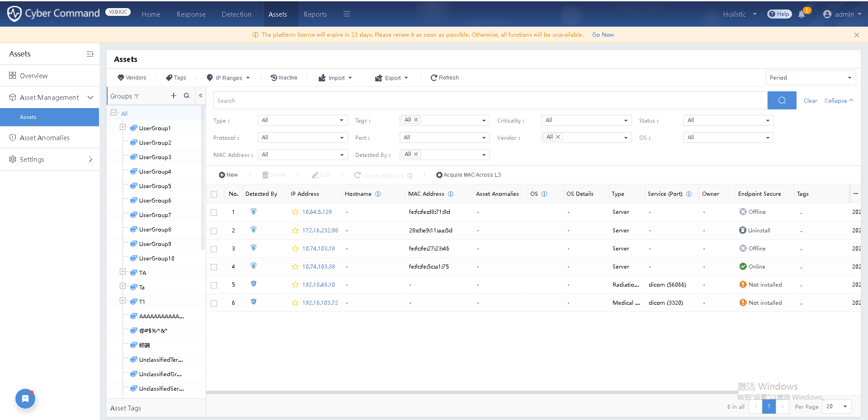Add a new group with plus icon
868x420 pixels.
tap(173, 96)
